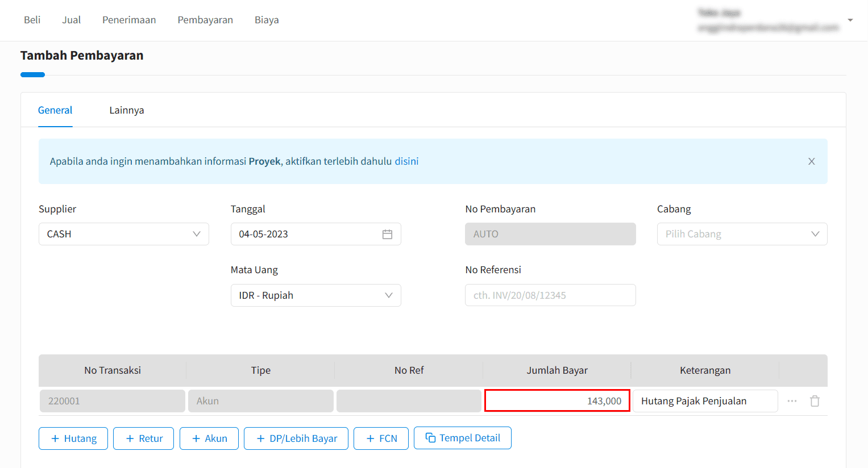Add an Akun line
868x468 pixels.
tap(209, 438)
